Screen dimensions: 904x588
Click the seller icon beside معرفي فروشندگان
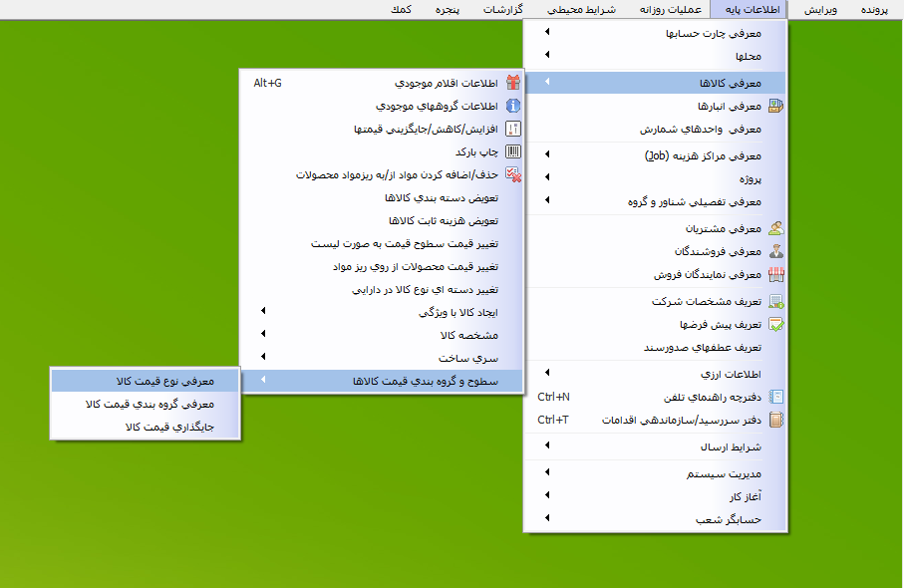775,251
